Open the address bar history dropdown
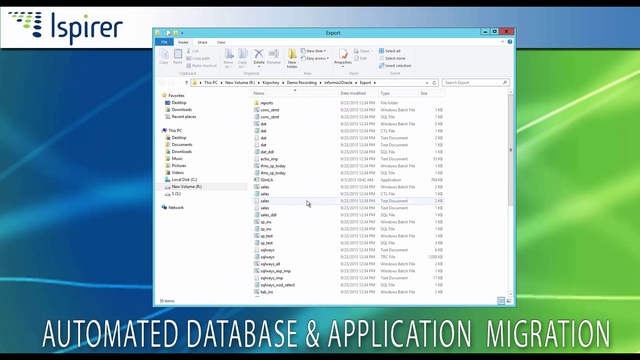The image size is (640, 360). [427, 82]
